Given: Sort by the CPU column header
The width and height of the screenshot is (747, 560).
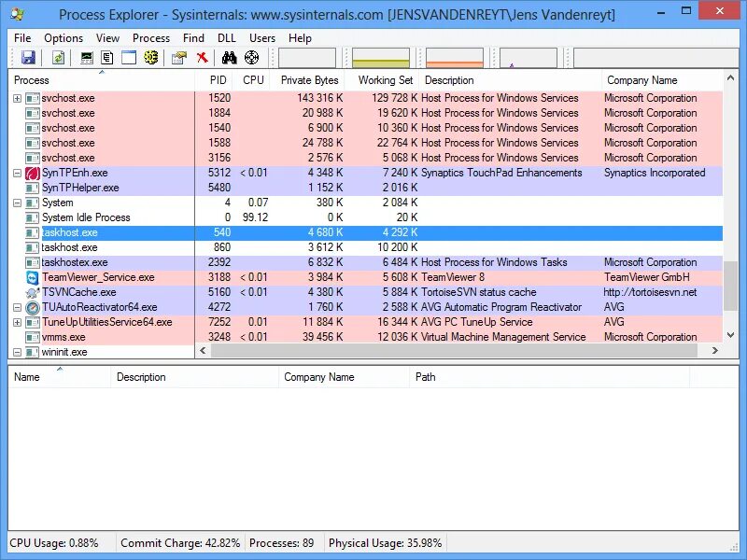Looking at the screenshot, I should pyautogui.click(x=253, y=80).
